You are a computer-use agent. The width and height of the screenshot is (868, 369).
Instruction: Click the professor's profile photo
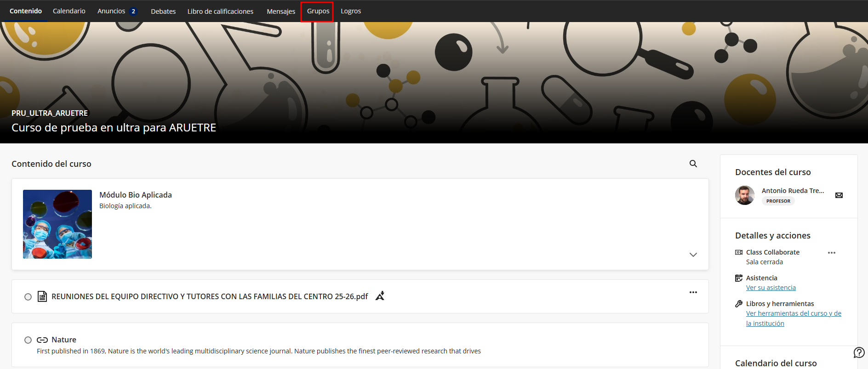coord(744,195)
